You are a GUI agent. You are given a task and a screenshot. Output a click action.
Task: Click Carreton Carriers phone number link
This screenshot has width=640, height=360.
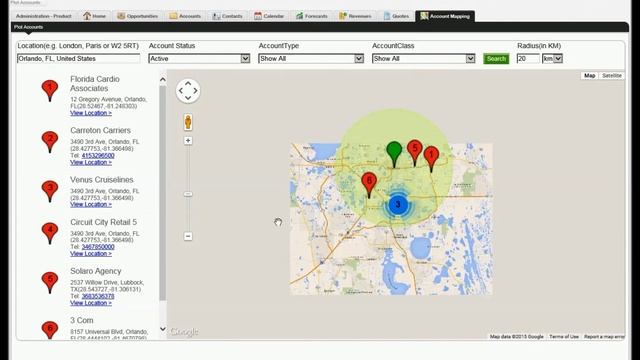coord(98,156)
